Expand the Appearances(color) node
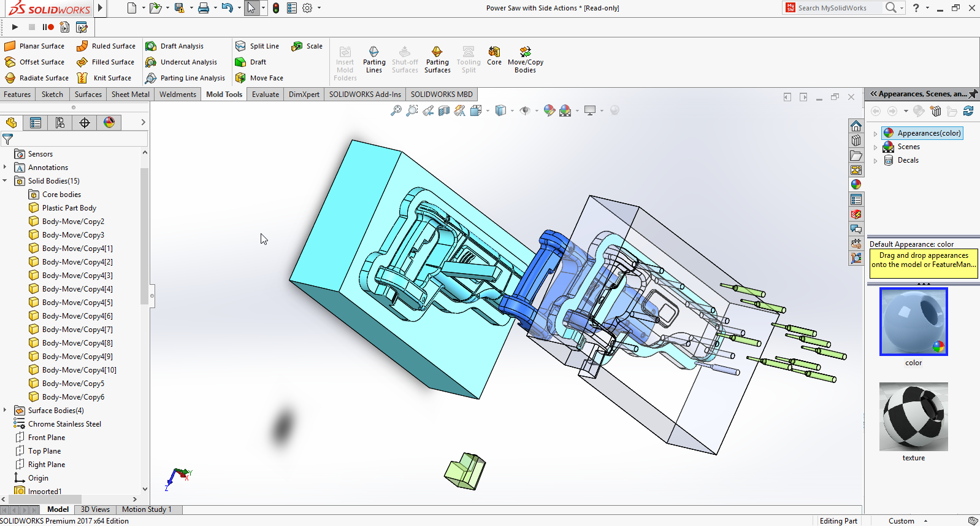Viewport: 980px width, 526px height. click(875, 133)
